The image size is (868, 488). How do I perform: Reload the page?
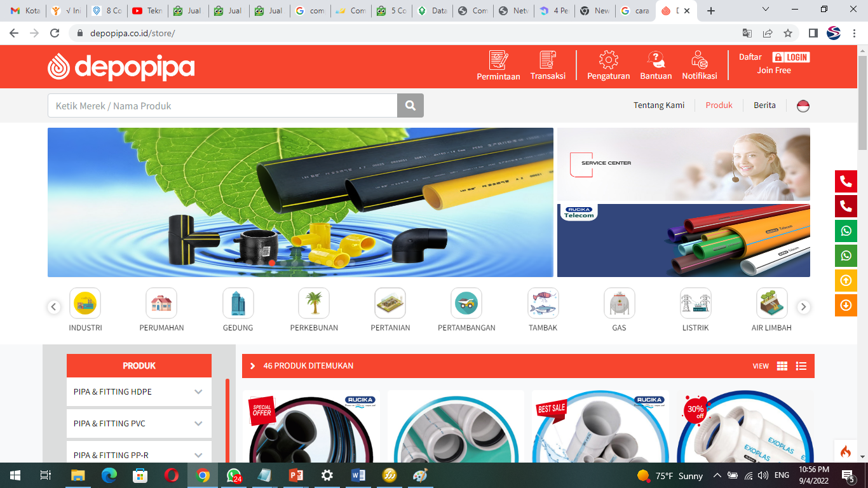[x=55, y=33]
